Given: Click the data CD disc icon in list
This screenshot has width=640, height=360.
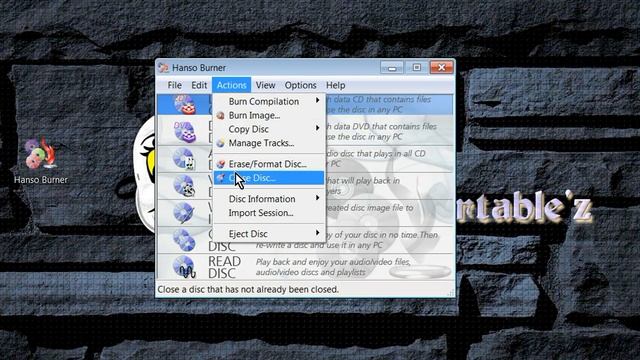Looking at the screenshot, I should pos(185,105).
